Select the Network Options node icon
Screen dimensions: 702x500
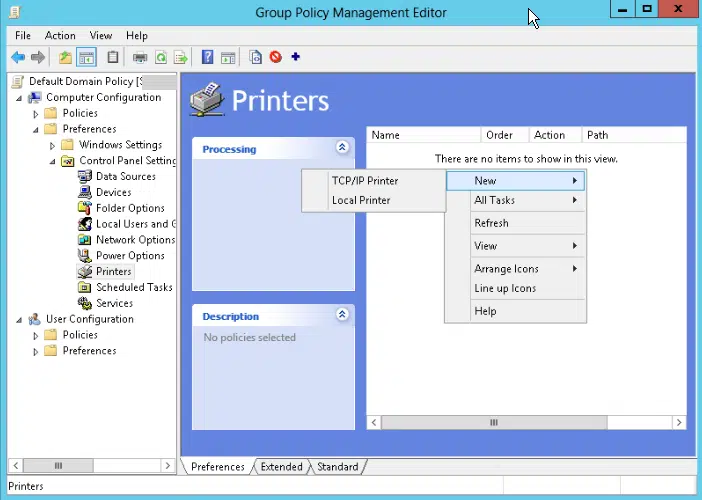click(x=85, y=239)
